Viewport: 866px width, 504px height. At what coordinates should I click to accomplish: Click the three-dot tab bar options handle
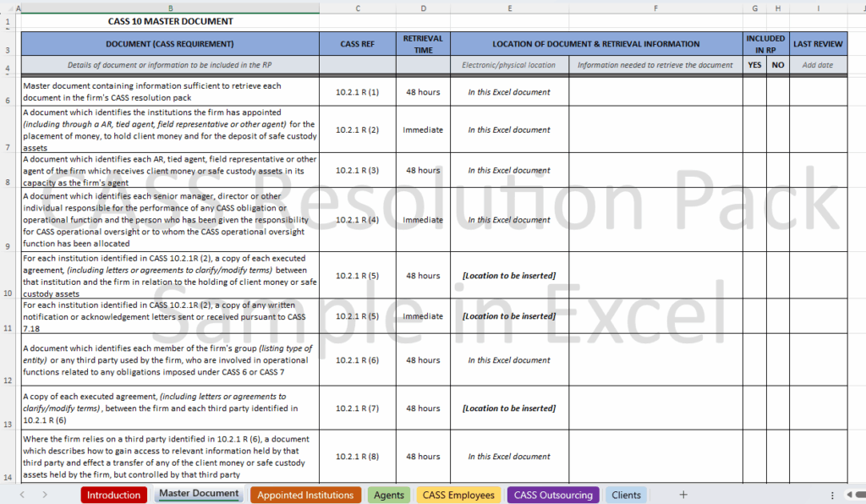tap(832, 495)
